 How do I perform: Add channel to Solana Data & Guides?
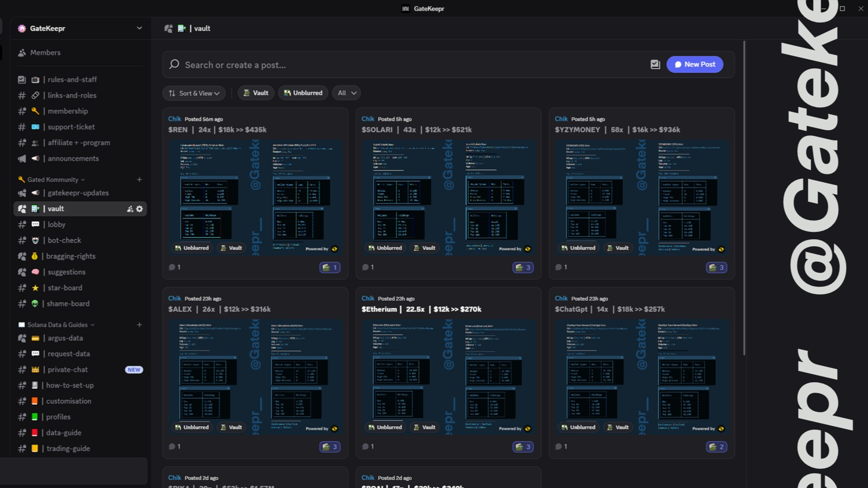[139, 325]
